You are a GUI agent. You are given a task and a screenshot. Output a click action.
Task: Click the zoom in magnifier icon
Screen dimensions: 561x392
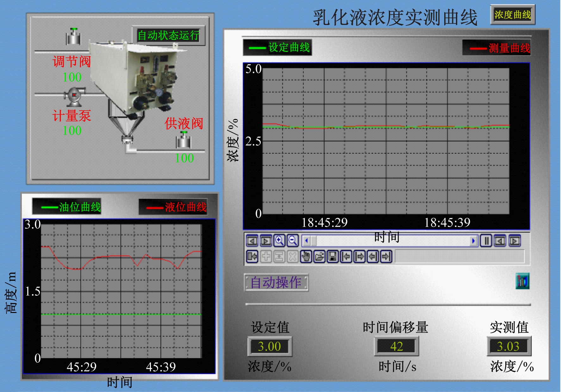tap(279, 241)
